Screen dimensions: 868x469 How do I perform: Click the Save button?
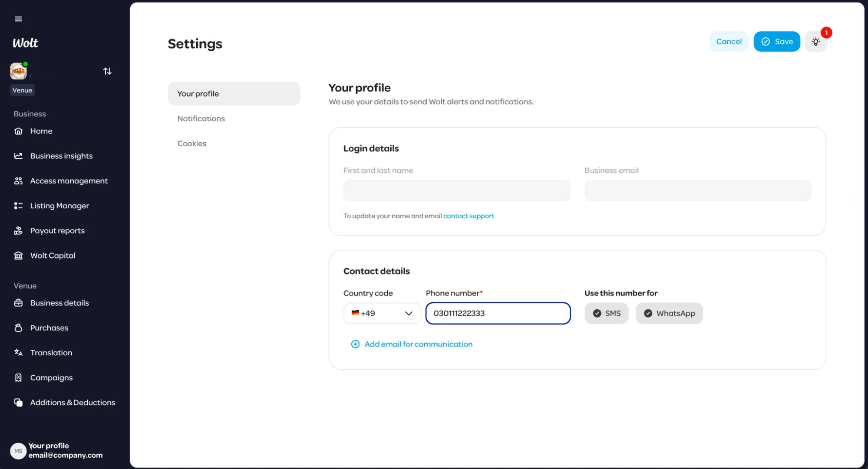[776, 42]
